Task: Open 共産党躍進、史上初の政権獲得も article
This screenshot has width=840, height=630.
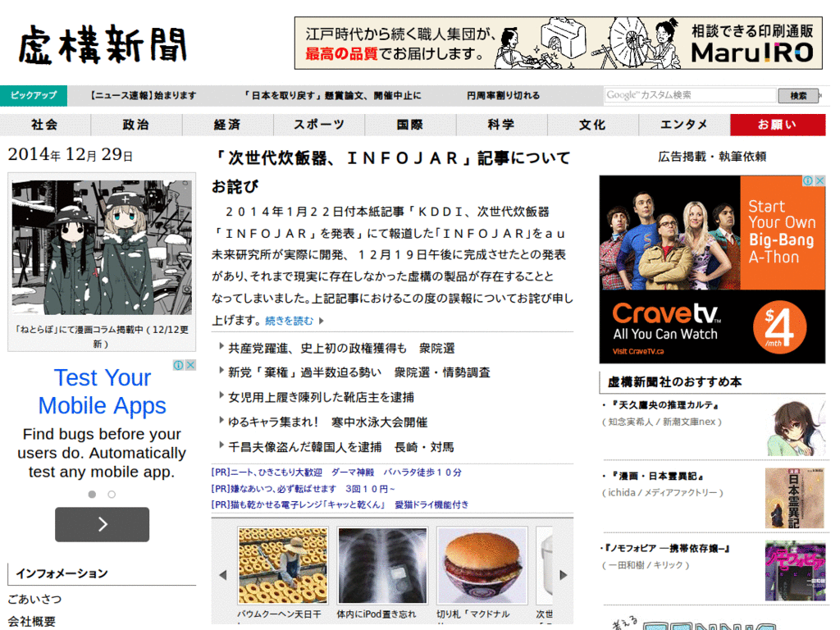Action: (x=341, y=348)
